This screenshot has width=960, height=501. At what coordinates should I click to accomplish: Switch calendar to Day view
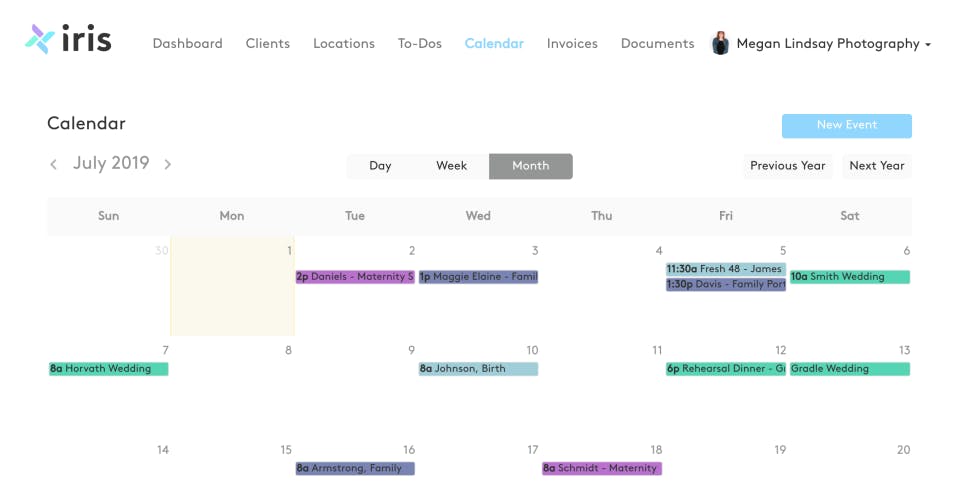[x=380, y=166]
